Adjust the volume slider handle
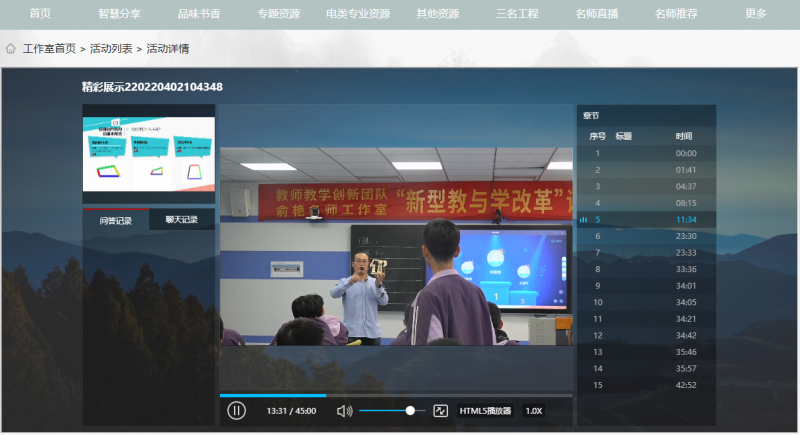Screen dimensions: 800x435 [x=410, y=411]
